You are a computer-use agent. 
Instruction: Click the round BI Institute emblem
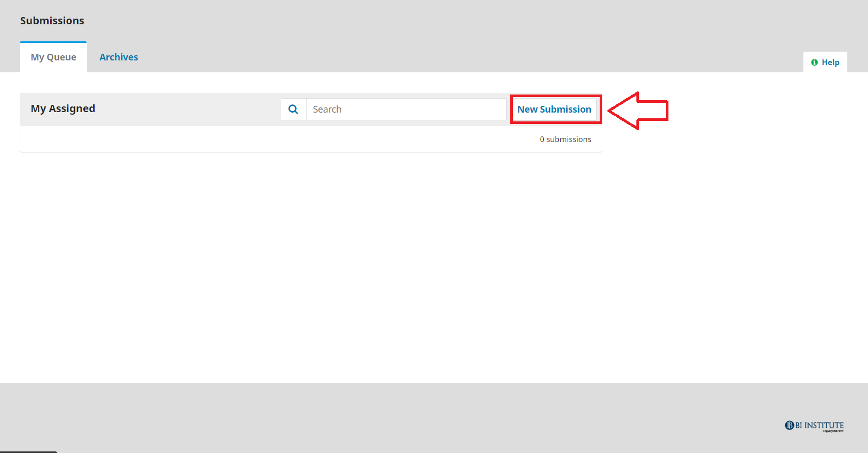tap(789, 425)
